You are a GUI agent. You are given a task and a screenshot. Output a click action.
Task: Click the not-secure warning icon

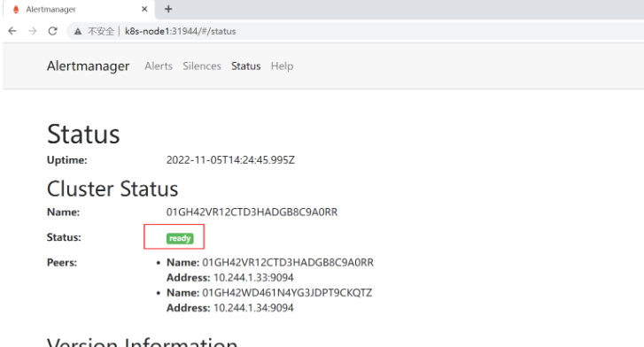coord(78,31)
